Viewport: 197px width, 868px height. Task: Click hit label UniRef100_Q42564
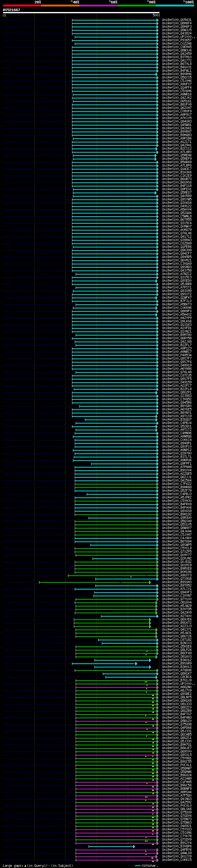coord(176,481)
